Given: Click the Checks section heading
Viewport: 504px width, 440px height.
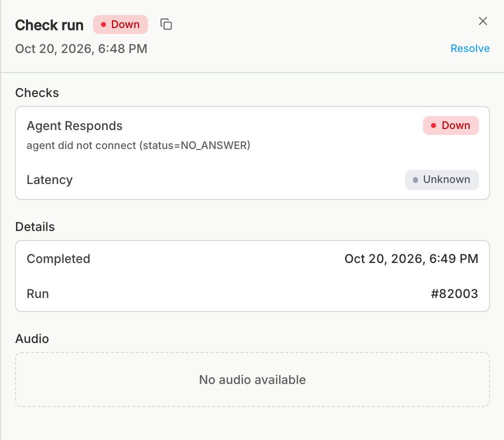Looking at the screenshot, I should tap(37, 93).
